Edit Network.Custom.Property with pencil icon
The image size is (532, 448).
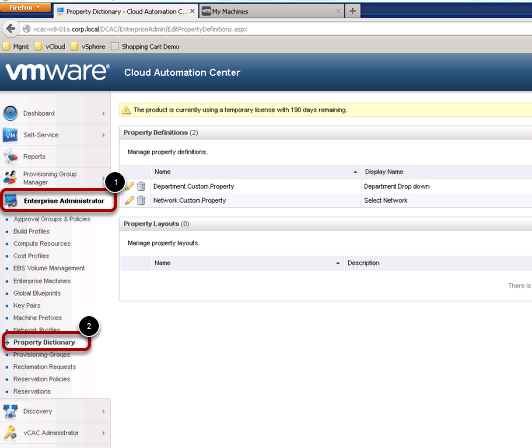click(129, 200)
